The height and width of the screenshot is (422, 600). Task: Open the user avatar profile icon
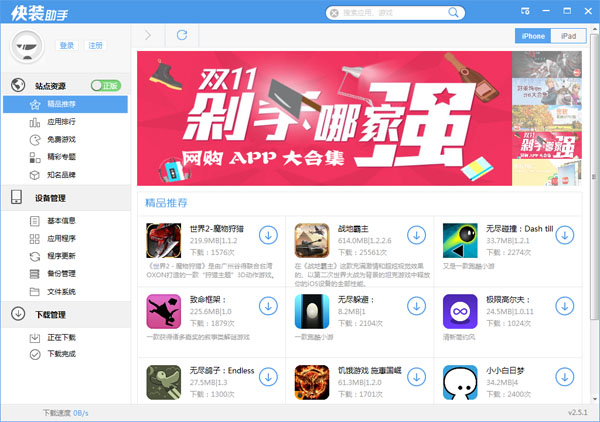coord(27,47)
